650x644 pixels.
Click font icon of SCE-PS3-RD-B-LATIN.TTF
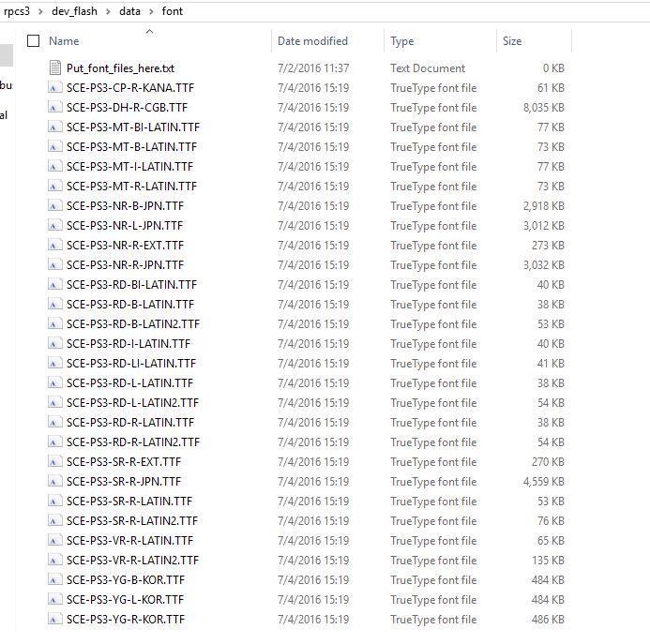54,304
